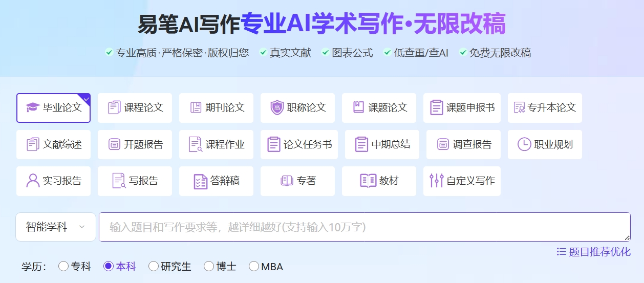The image size is (644, 283).
Task: Click the graduation cap icon on 毕业论文
Action: (33, 107)
